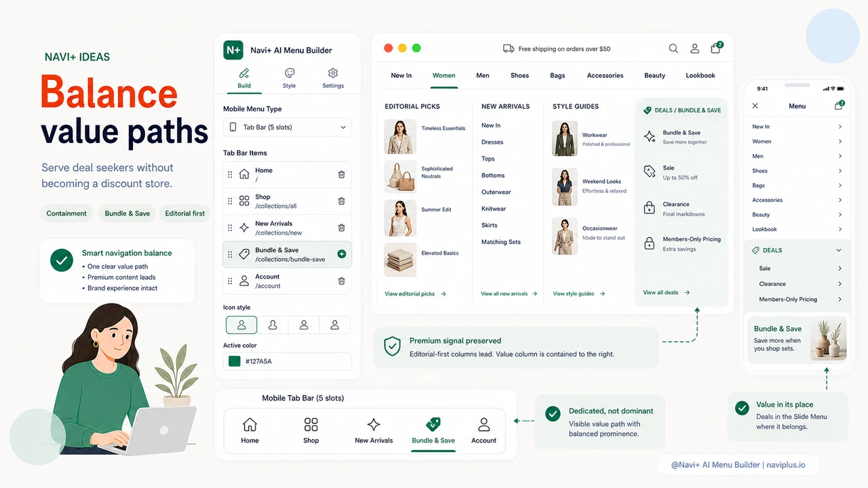Open the Shoes menu item

pos(520,75)
